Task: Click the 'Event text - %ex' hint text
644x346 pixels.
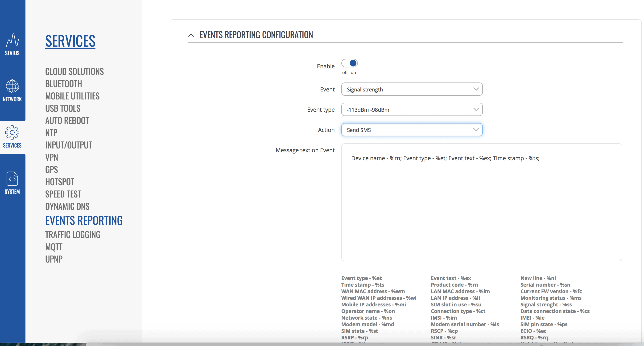Action: (451, 278)
